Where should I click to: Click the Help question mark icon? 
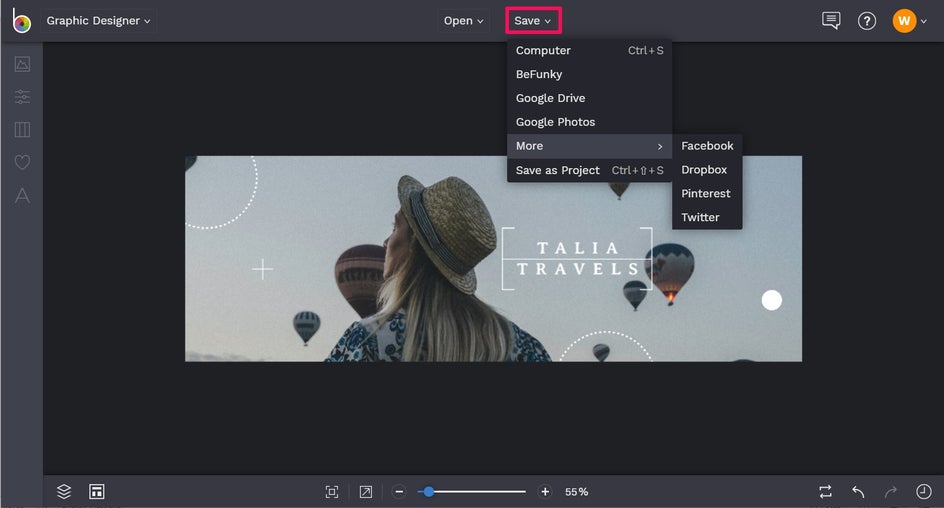tap(867, 21)
